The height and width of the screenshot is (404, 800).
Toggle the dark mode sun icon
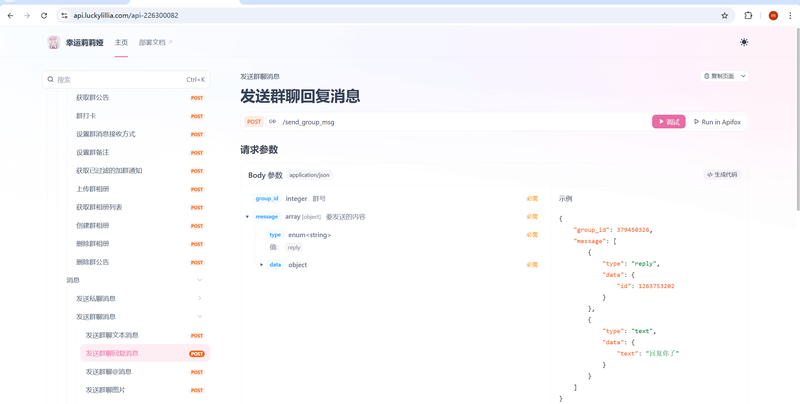[x=744, y=42]
